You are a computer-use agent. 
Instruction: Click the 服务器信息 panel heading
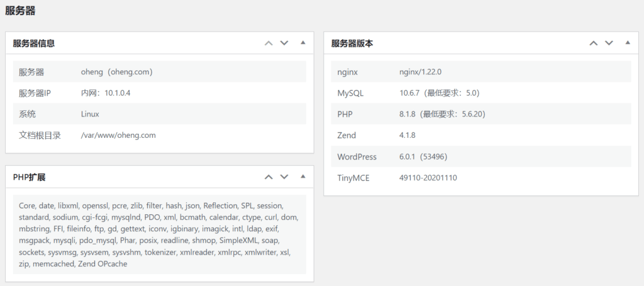tap(34, 43)
